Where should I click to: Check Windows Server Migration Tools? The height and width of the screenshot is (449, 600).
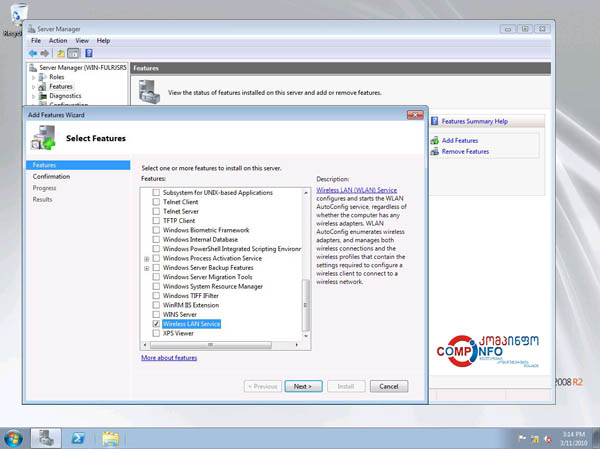point(156,277)
